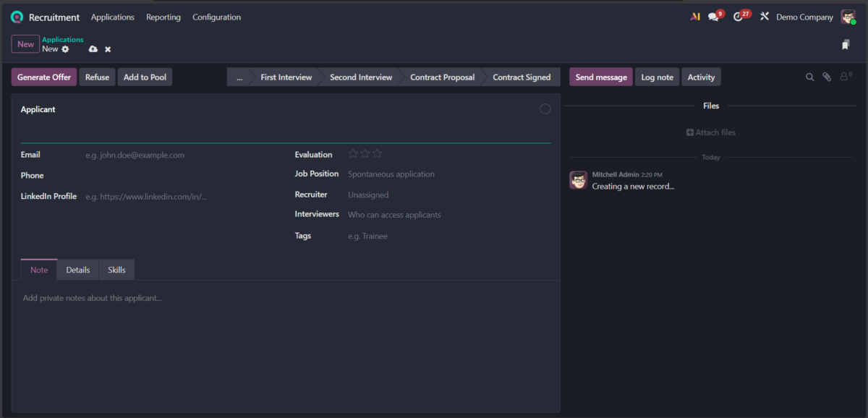Image resolution: width=868 pixels, height=418 pixels.
Task: Save the record with the cloud icon
Action: [x=93, y=49]
